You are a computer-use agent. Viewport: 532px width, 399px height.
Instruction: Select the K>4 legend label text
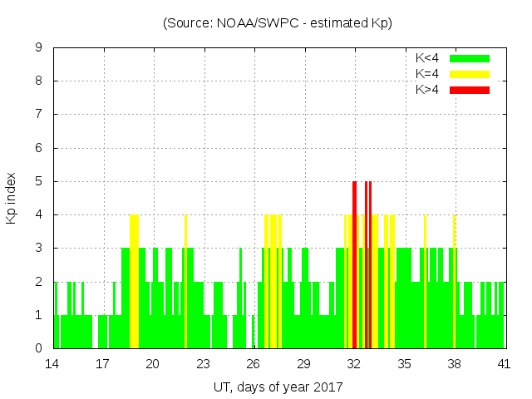(427, 89)
